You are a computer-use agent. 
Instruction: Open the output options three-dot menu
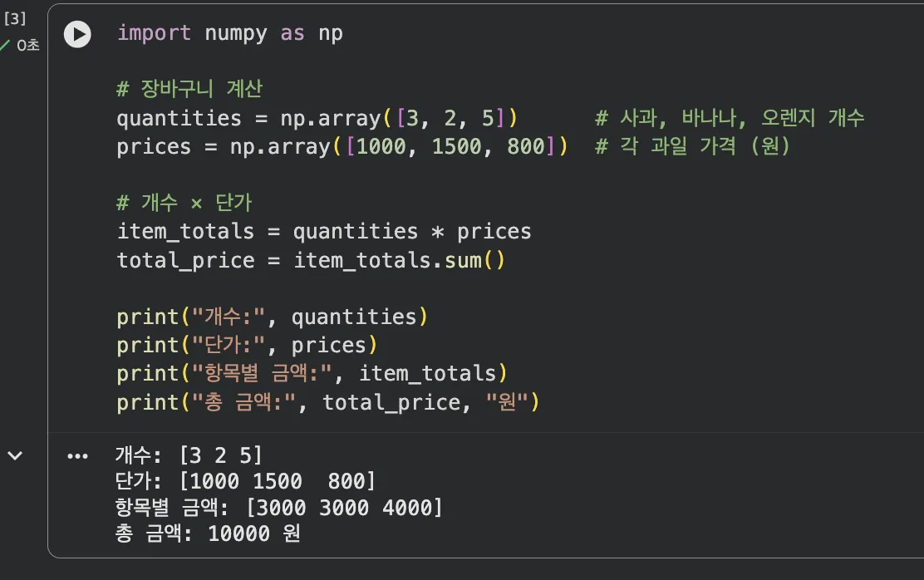(77, 456)
